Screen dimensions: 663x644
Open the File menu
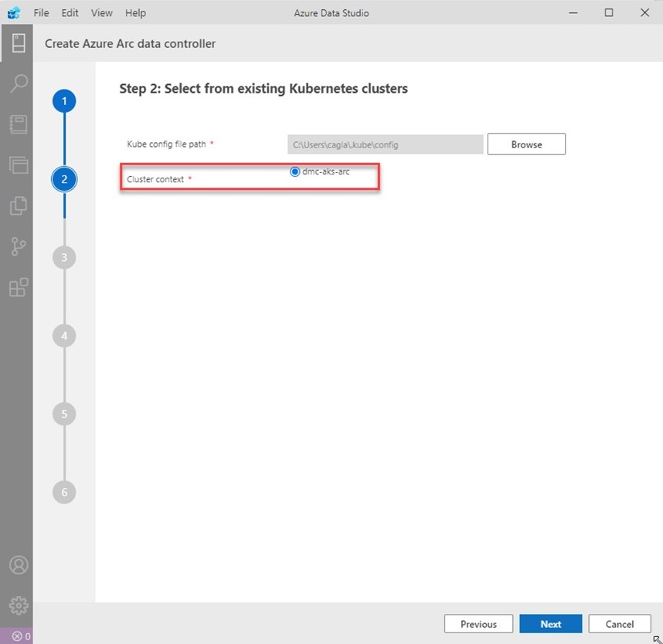(x=41, y=13)
